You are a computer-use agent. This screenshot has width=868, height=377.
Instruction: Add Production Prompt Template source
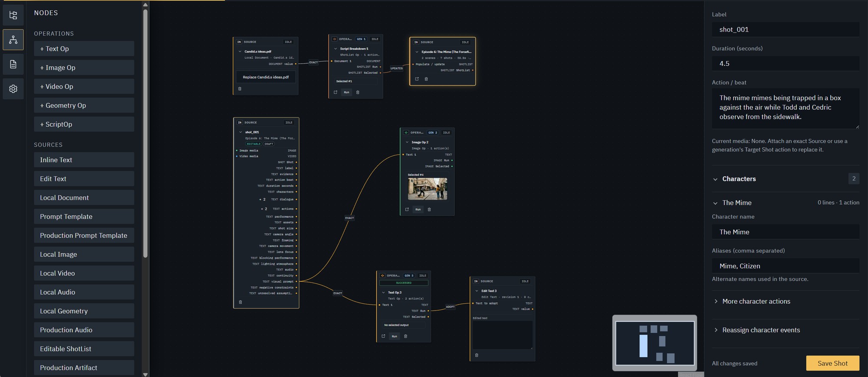tap(84, 235)
